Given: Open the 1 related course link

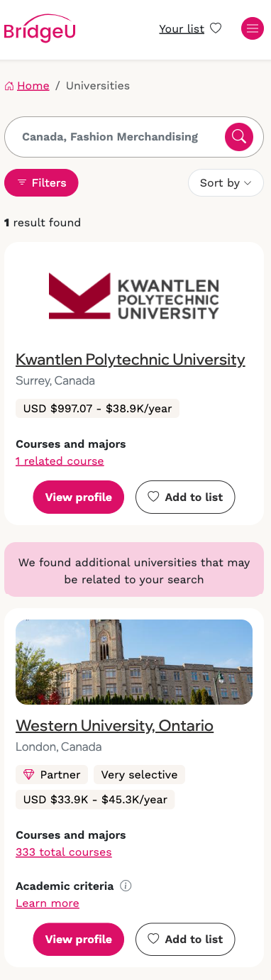Looking at the screenshot, I should [x=60, y=461].
